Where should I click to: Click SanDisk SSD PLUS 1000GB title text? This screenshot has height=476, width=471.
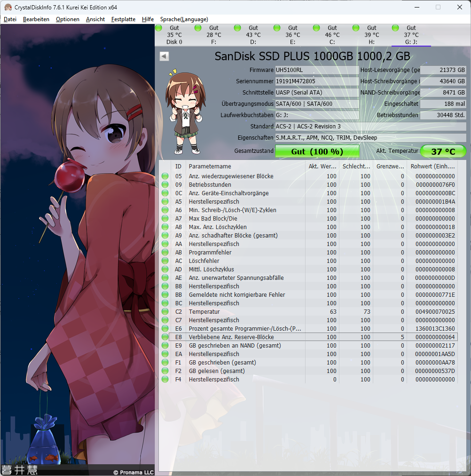pos(313,56)
